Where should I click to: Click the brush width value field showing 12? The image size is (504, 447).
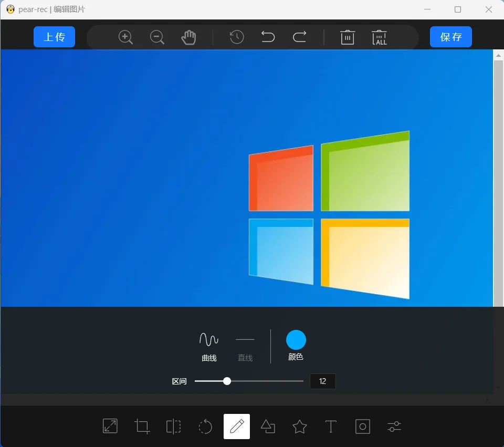323,381
